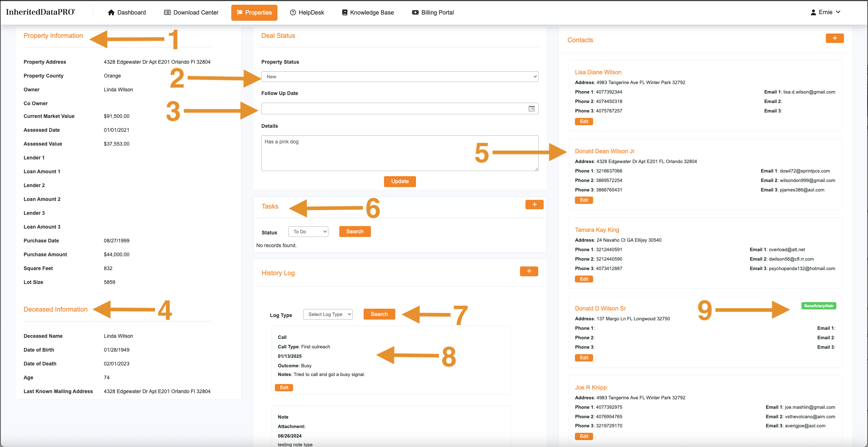Edit the Lisa Diane Wilson contact

coord(584,122)
